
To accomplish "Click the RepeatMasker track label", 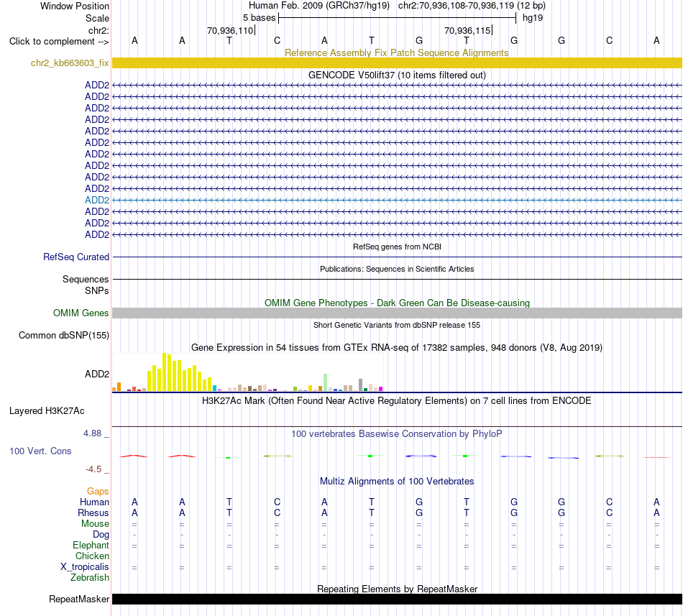I will coord(79,599).
